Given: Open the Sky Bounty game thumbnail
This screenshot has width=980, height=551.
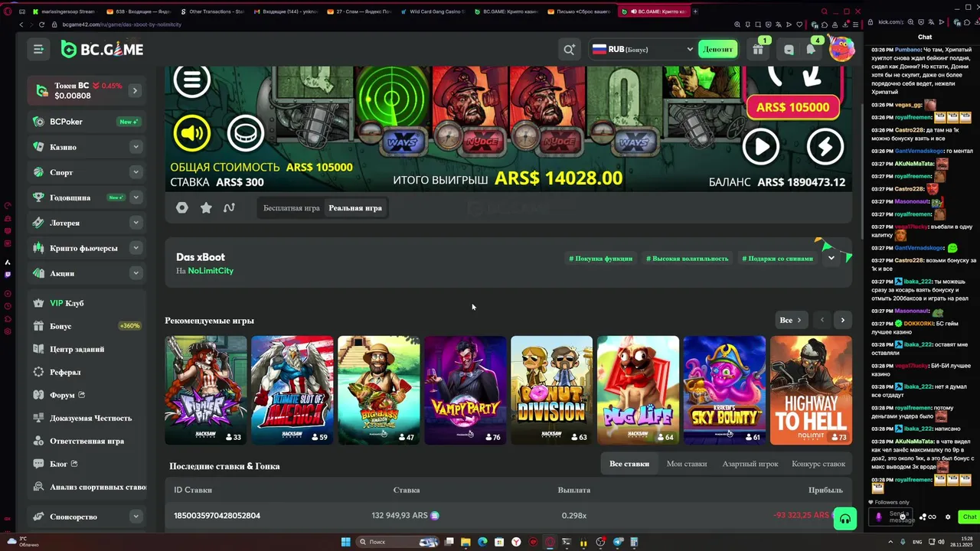Looking at the screenshot, I should click(x=724, y=390).
